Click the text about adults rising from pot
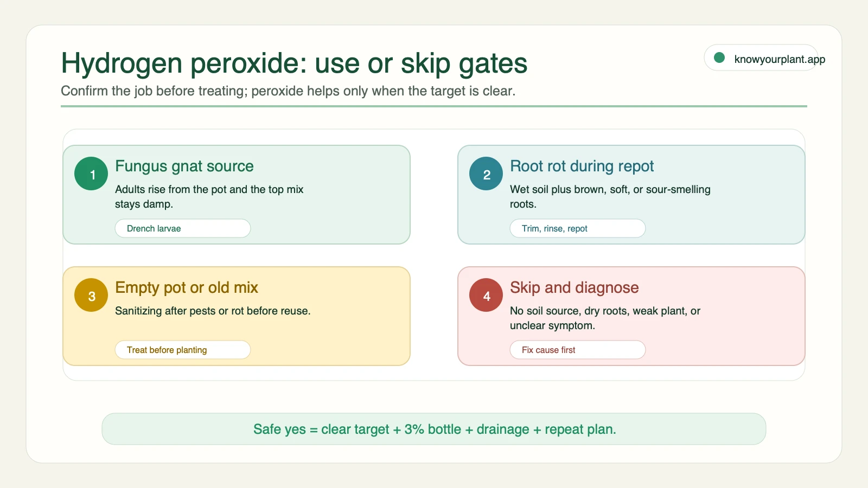868x488 pixels. coord(209,196)
